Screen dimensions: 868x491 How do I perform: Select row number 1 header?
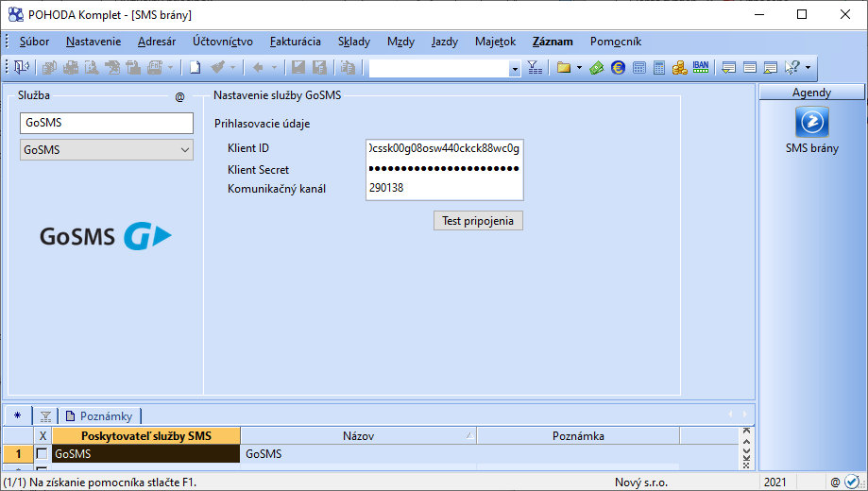18,454
